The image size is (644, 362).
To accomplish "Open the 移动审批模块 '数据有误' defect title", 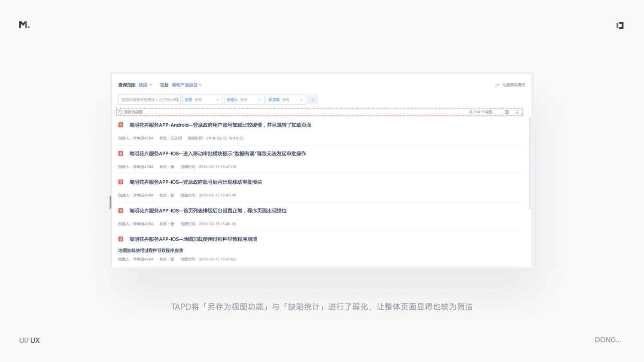I will pyautogui.click(x=218, y=154).
